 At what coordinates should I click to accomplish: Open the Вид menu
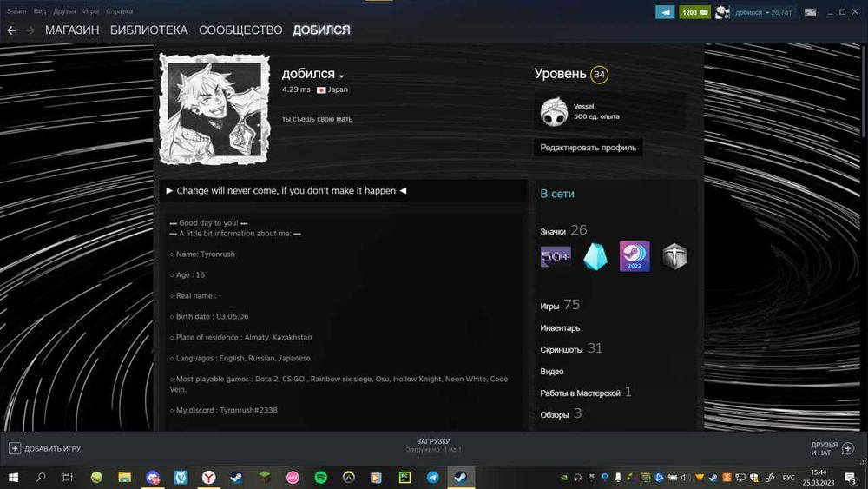[40, 11]
